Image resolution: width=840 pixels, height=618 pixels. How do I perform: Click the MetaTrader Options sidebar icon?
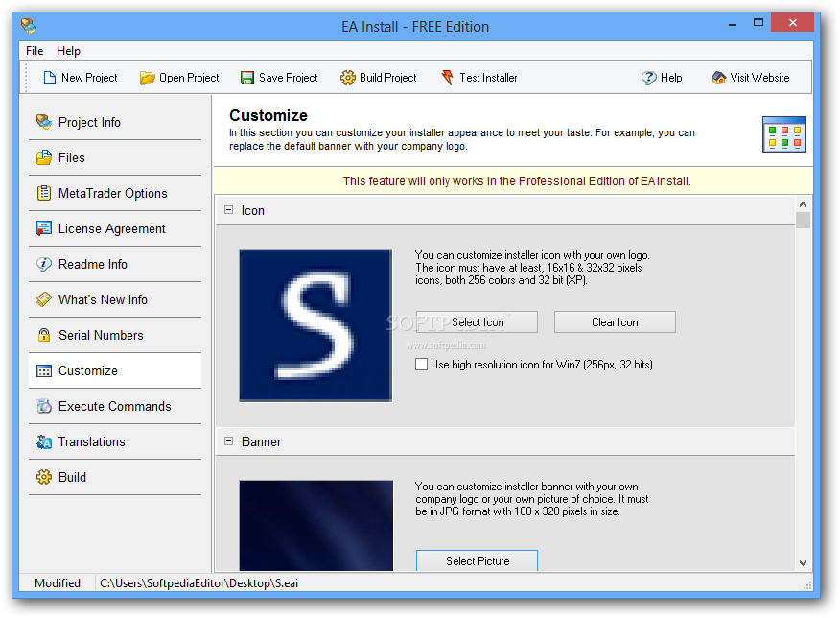coord(44,193)
